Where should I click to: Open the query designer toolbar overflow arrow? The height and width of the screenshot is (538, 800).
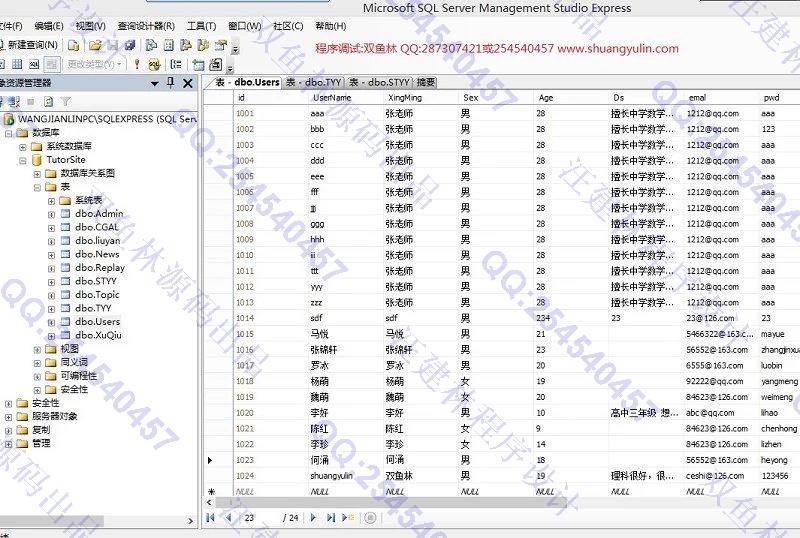click(230, 68)
